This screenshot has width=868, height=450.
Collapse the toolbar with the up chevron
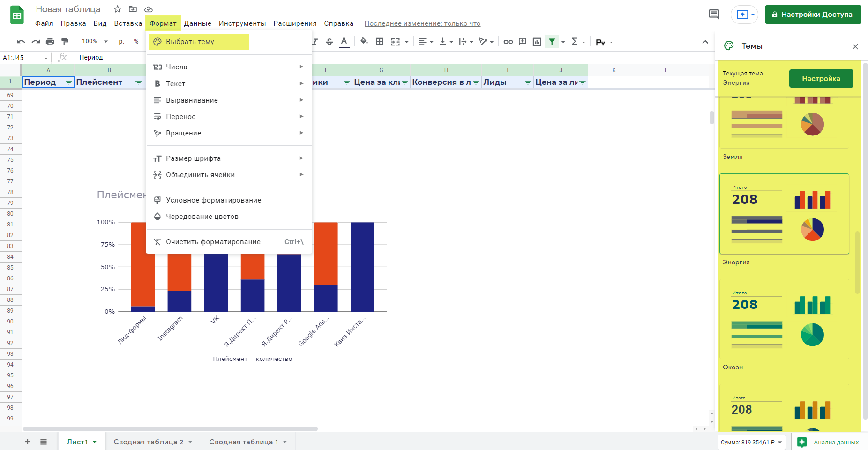click(x=705, y=42)
